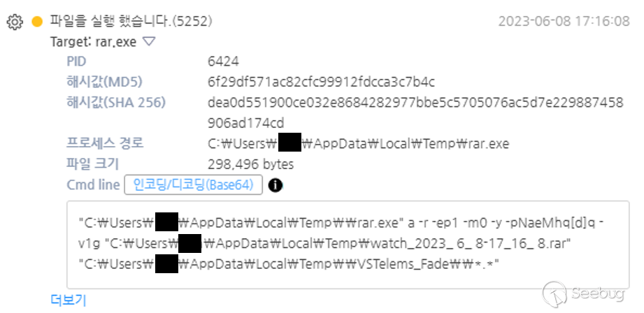Click the PID value 6424
This screenshot has height=313, width=644.
click(224, 62)
